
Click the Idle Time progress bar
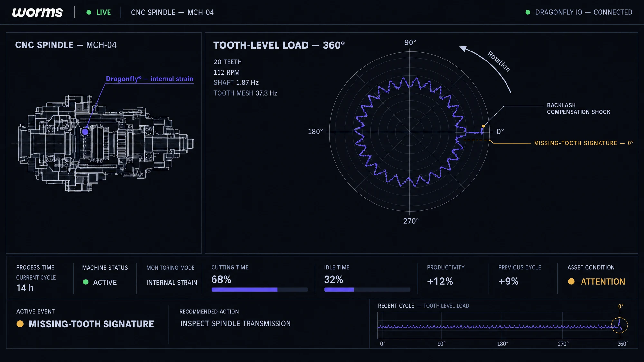367,290
